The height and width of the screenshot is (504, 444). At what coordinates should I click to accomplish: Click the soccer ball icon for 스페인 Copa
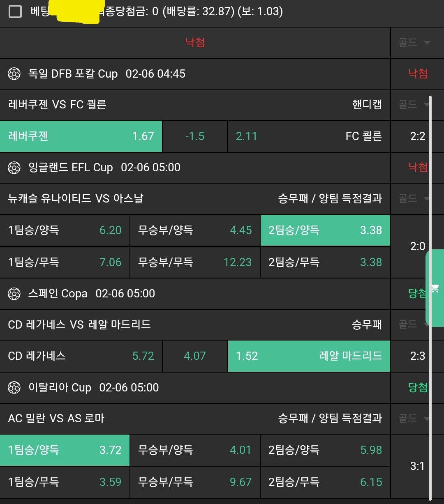pyautogui.click(x=14, y=294)
